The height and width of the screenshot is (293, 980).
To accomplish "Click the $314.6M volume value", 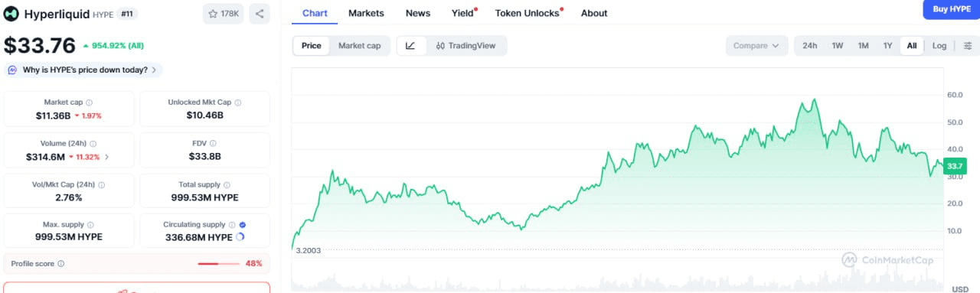I will 45,157.
